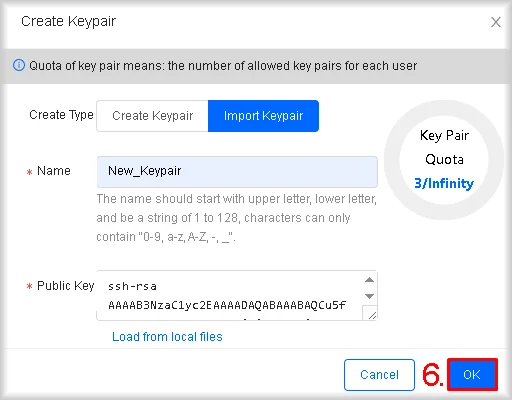The width and height of the screenshot is (512, 400).
Task: Click the Public Key textarea resize handle
Action: tap(372, 315)
